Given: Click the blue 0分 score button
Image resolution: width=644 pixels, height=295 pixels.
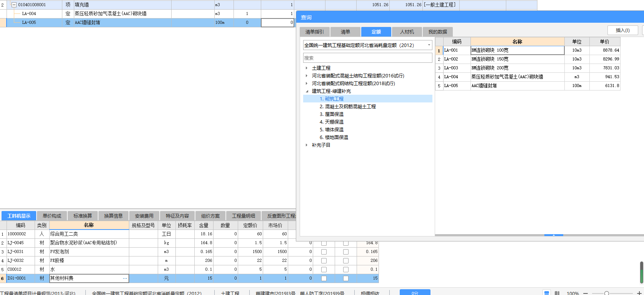Looking at the screenshot, I should (x=415, y=293).
